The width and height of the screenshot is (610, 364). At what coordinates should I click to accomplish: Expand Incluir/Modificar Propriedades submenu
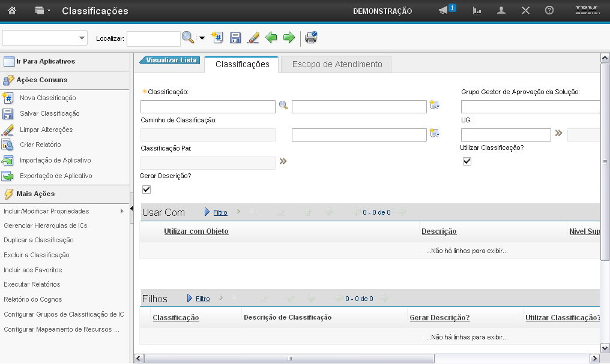122,211
